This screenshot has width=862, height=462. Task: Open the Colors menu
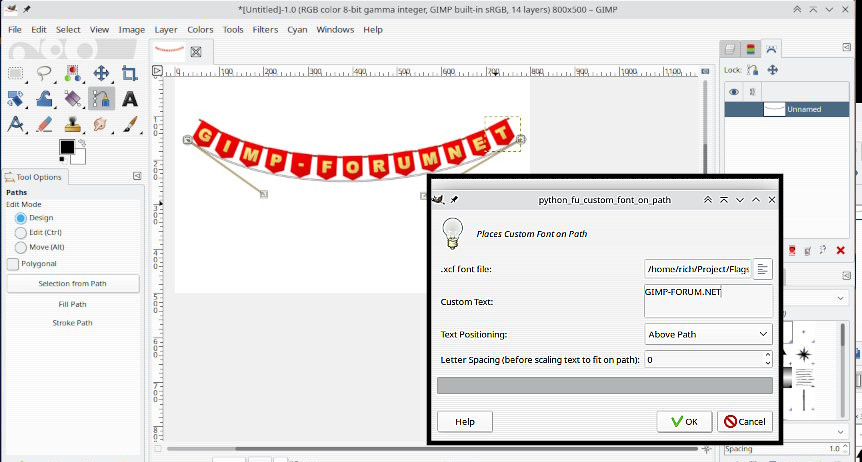[x=200, y=30]
